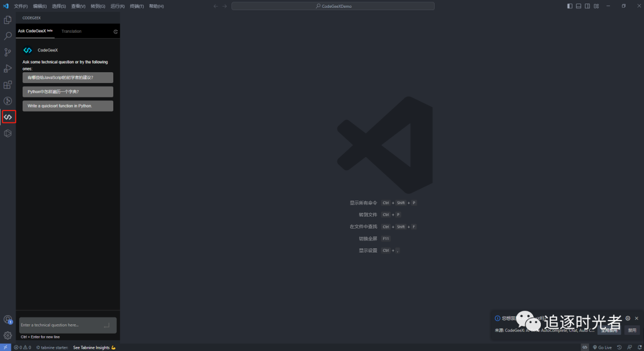
Task: Open the Manage gear in activity bar
Action: pos(7,335)
